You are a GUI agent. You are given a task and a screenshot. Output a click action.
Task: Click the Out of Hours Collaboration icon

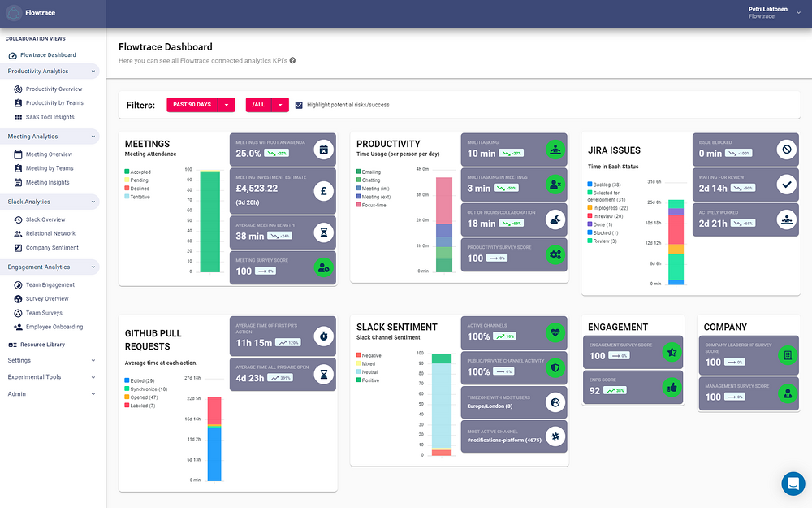tap(555, 219)
